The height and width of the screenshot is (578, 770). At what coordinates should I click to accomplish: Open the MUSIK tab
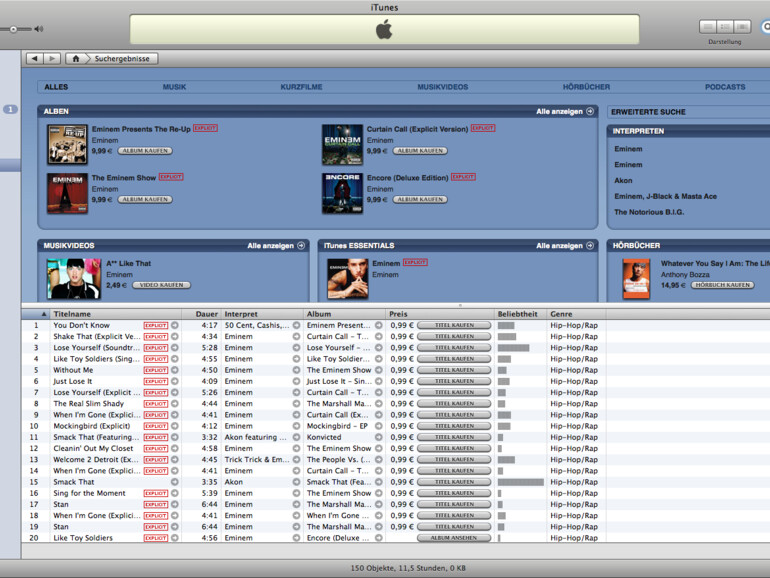[174, 87]
